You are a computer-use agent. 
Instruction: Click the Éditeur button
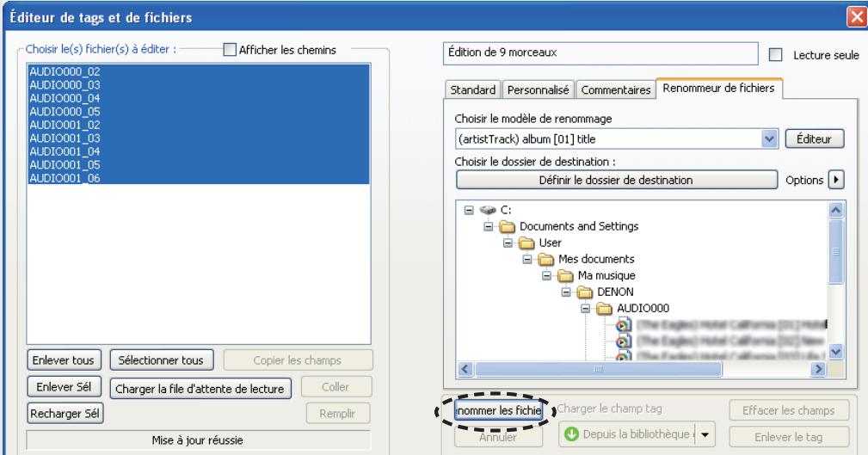tap(815, 139)
